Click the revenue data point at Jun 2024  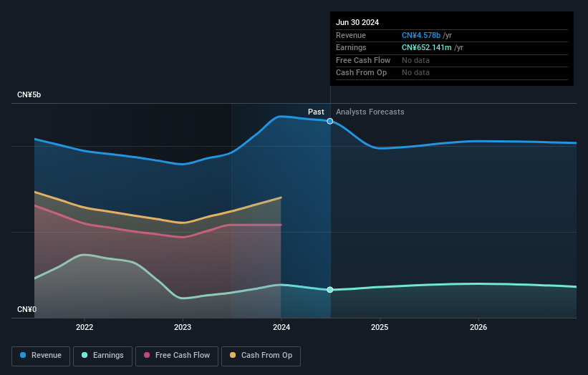pyautogui.click(x=330, y=121)
